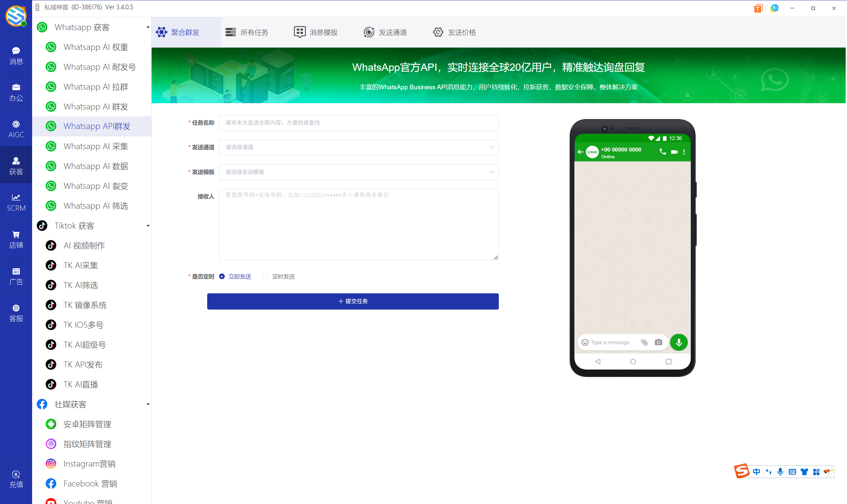Open the microphone voice input tool
Image resolution: width=847 pixels, height=504 pixels.
click(x=780, y=471)
